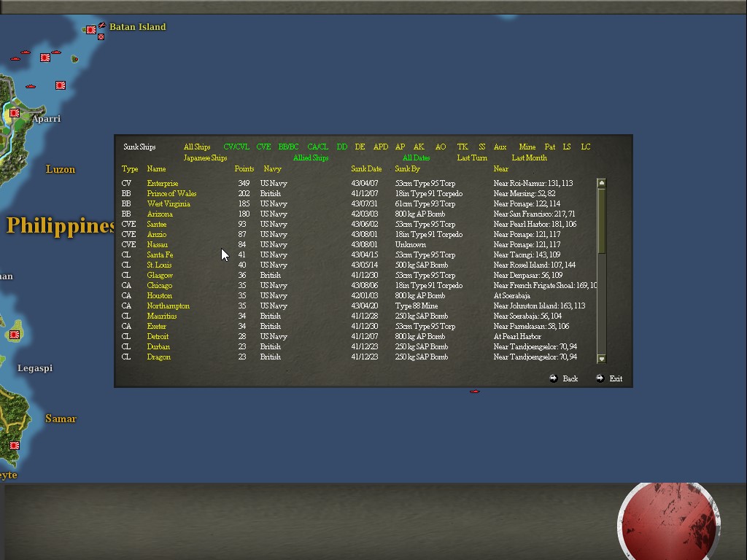Screen dimensions: 747x560
Task: Open the St. Louis ship entry
Action: pyautogui.click(x=159, y=265)
